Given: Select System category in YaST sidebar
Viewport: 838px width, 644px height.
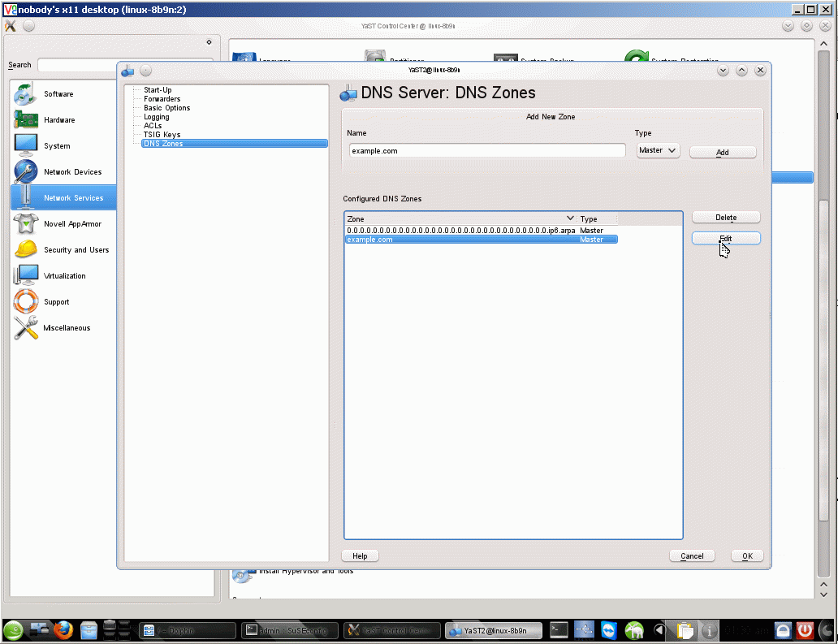Looking at the screenshot, I should (57, 146).
